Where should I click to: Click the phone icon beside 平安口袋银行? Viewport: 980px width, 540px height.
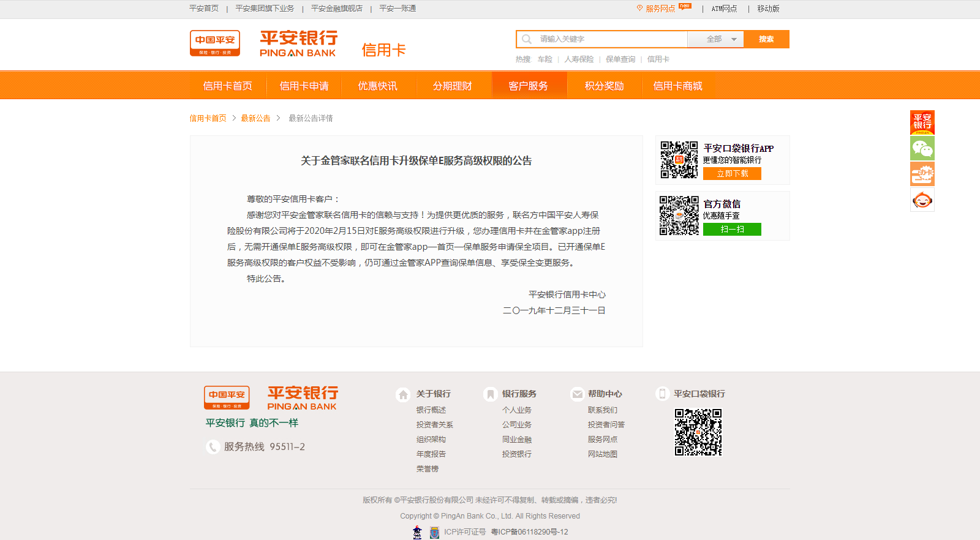[x=662, y=394]
